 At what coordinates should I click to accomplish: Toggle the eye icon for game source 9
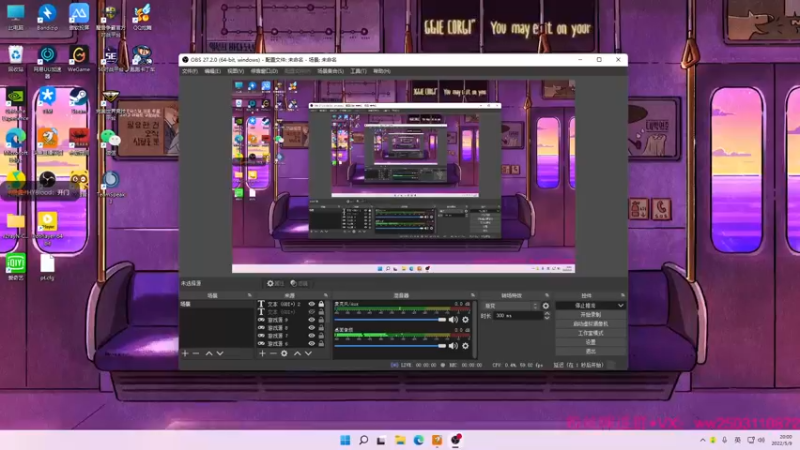(312, 320)
